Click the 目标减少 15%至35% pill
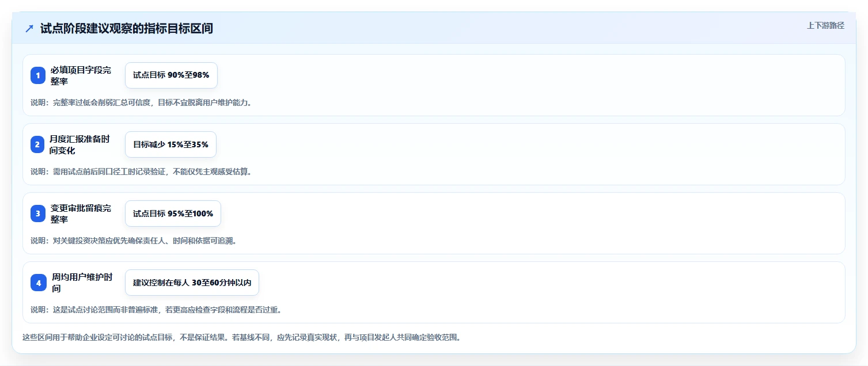Screen dimensions: 868x366 tap(170, 144)
